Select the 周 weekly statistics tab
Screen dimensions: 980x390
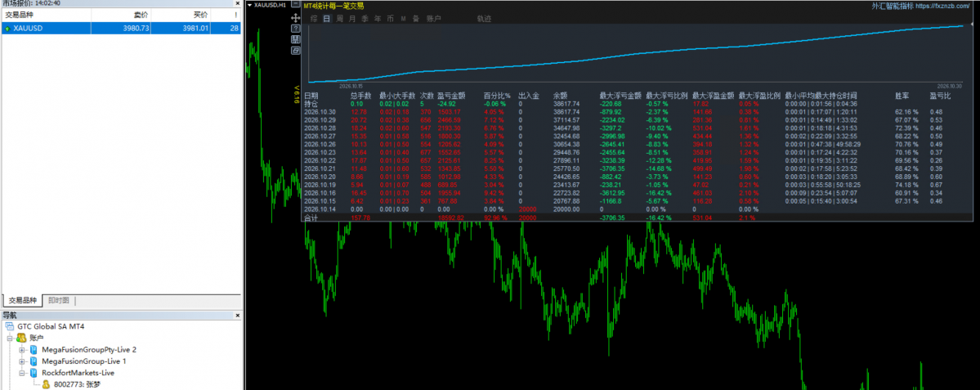coord(339,19)
